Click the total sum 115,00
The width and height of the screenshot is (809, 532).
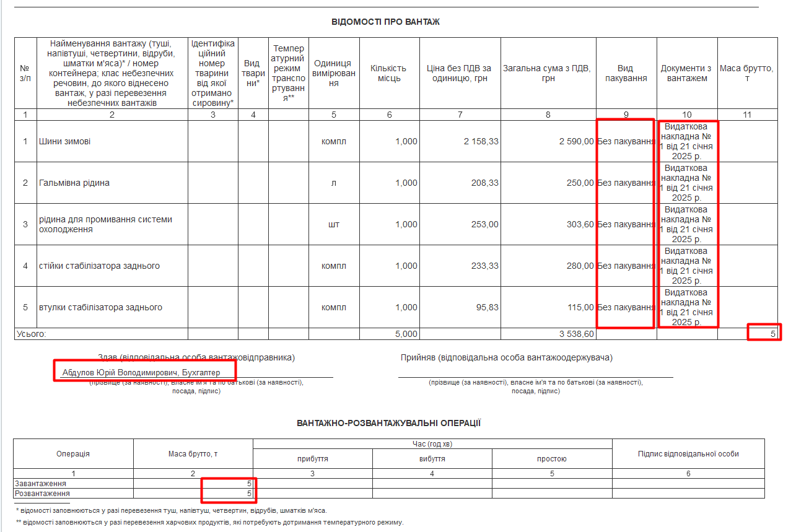[580, 307]
